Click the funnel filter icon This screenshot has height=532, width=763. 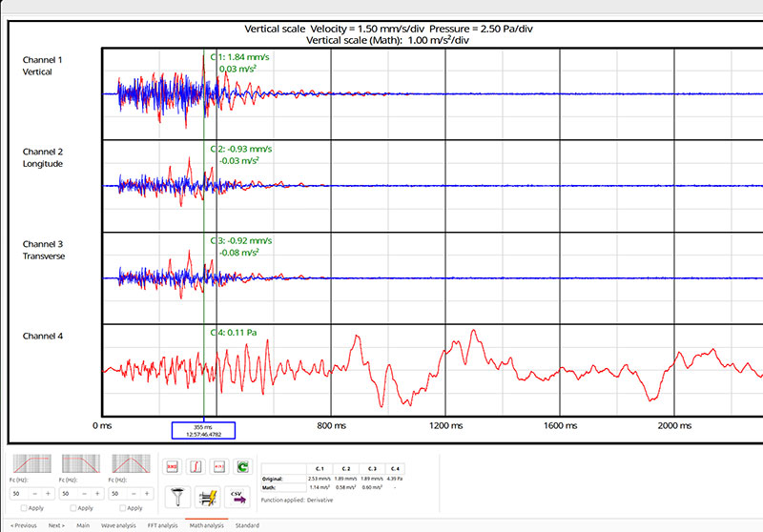point(175,494)
